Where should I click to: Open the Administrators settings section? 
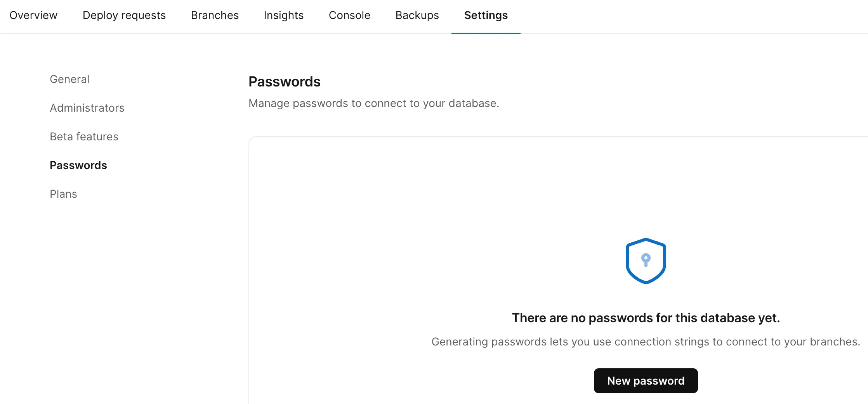point(87,108)
